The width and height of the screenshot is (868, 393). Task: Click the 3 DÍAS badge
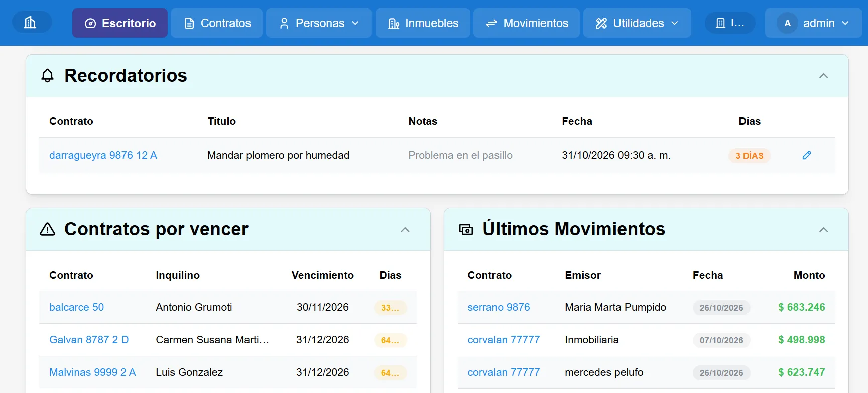(749, 156)
